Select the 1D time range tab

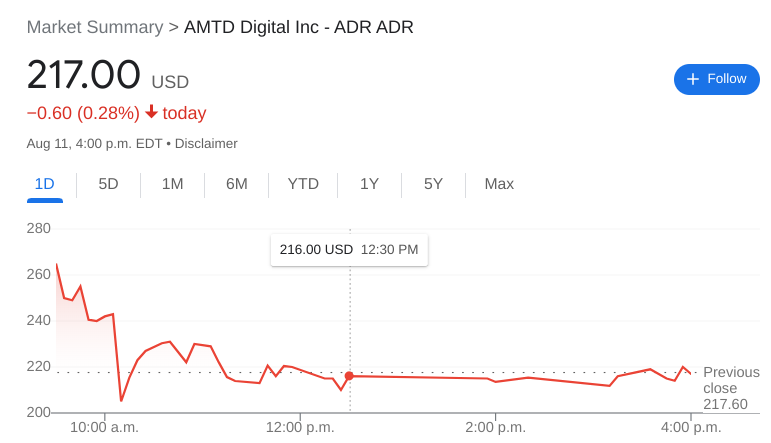pos(44,184)
